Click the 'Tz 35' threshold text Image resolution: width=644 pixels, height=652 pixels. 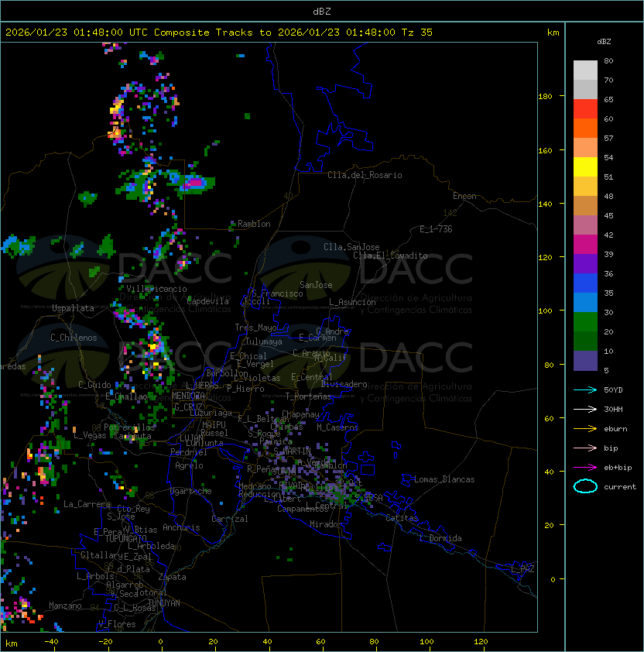coord(417,33)
